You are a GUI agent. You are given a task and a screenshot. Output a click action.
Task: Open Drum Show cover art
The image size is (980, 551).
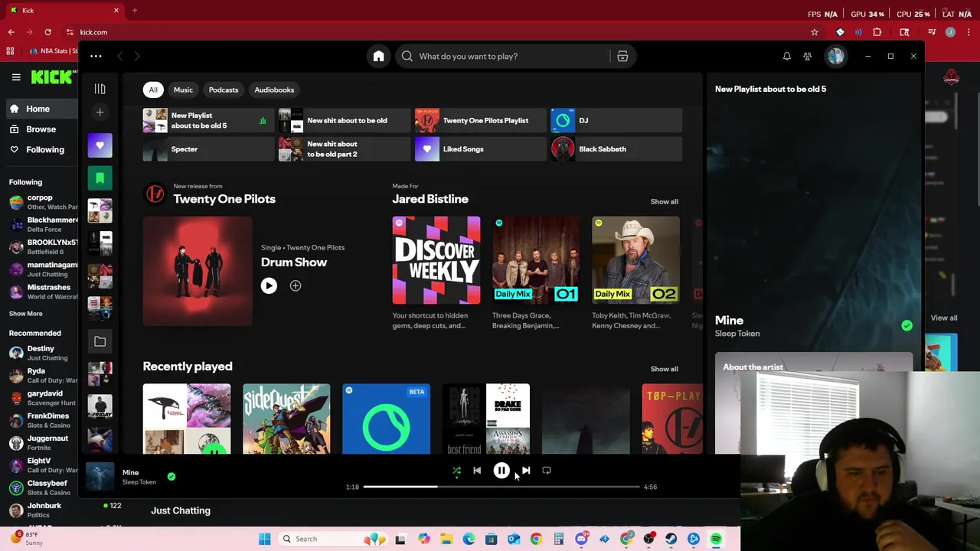click(x=198, y=271)
